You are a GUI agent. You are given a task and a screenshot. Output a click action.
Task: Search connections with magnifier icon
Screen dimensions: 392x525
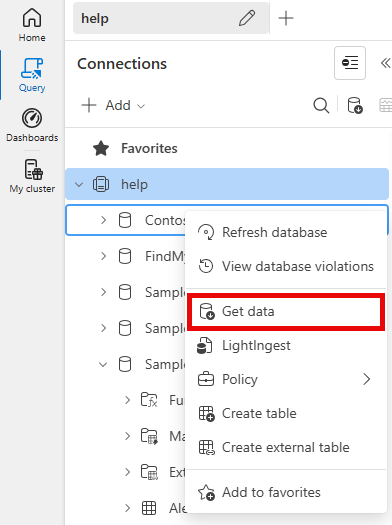[x=321, y=105]
